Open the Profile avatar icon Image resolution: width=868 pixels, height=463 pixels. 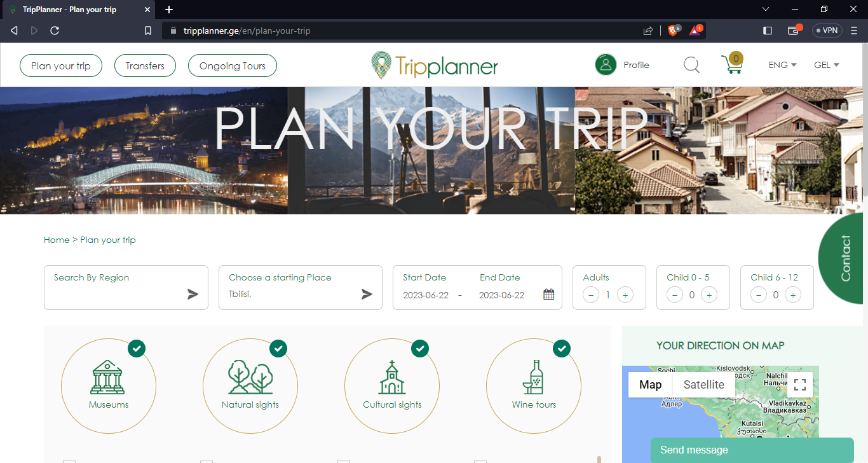tap(606, 65)
